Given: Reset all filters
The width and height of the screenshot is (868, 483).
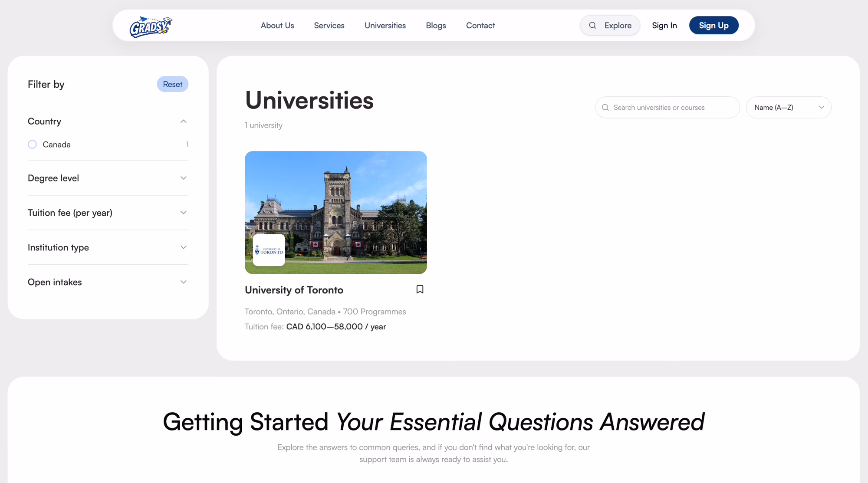Looking at the screenshot, I should pos(172,84).
